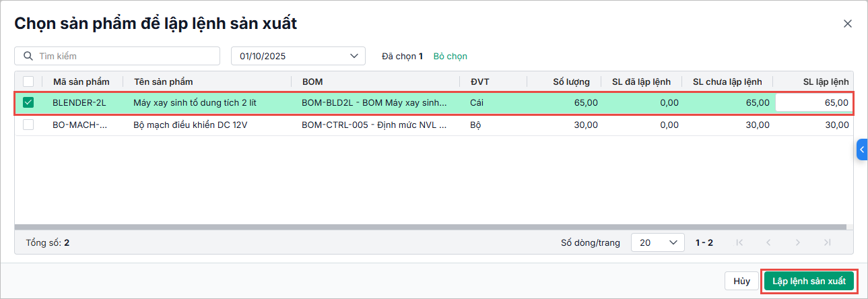Focus the Tìm kiếm search field

click(x=125, y=56)
